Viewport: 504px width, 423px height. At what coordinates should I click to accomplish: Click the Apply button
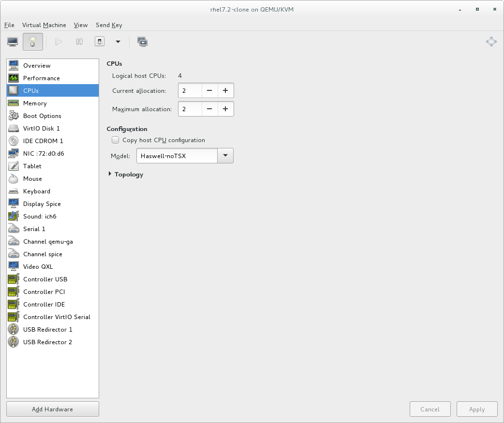click(476, 409)
